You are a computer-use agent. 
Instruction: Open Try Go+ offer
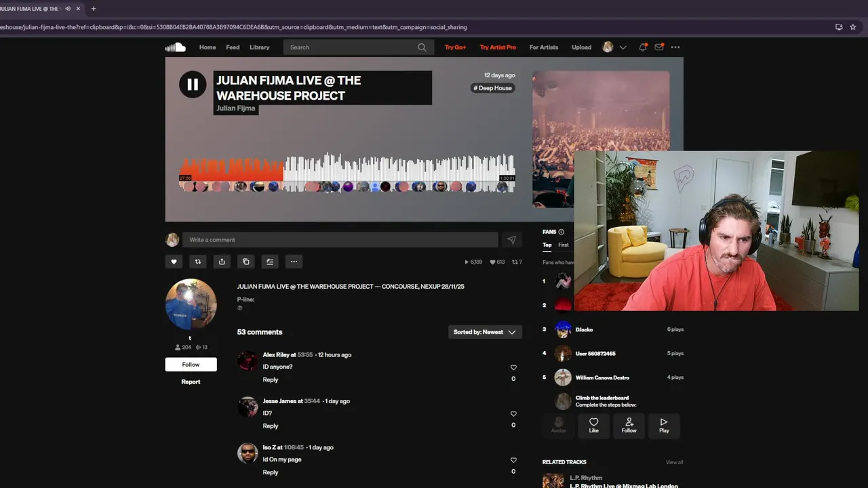click(455, 47)
